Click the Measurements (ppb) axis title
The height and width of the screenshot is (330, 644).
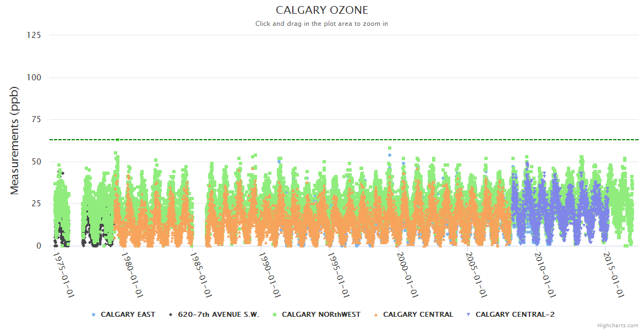tap(15, 141)
